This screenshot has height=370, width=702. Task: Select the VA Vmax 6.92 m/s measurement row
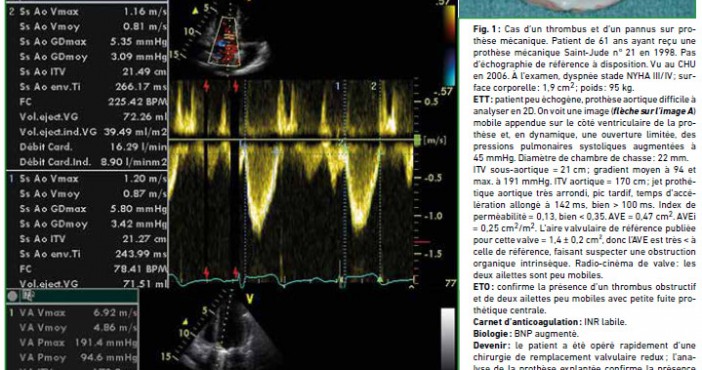(73, 313)
